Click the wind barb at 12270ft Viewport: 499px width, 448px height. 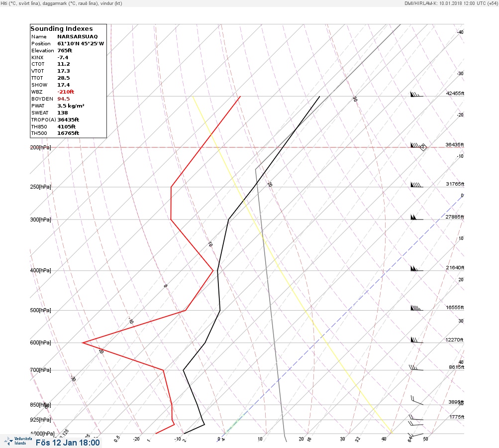click(416, 340)
